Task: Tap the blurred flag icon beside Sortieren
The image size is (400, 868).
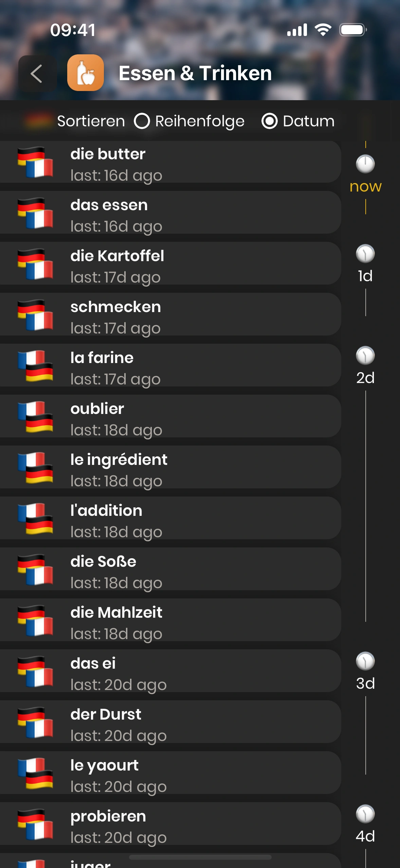Action: [x=38, y=121]
